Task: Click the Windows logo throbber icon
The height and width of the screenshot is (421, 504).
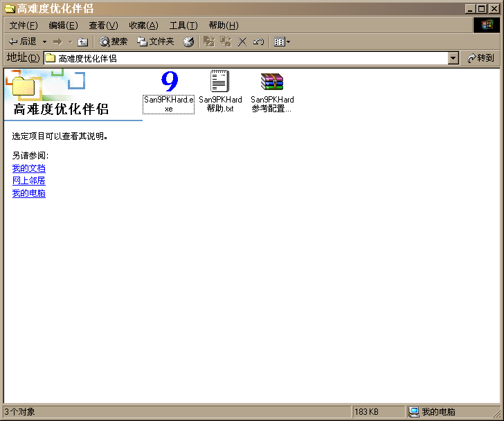Action: click(x=487, y=25)
